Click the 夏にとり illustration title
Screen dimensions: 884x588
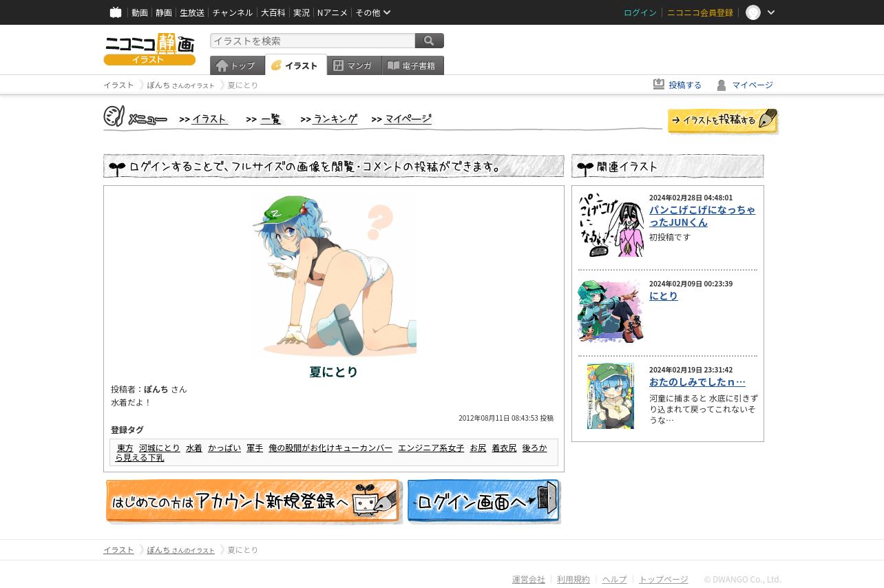tap(334, 372)
